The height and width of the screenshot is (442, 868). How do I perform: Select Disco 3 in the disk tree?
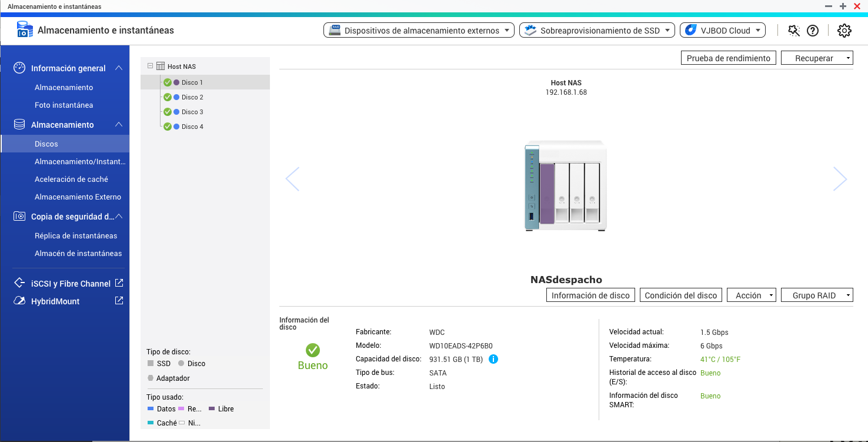click(x=192, y=112)
